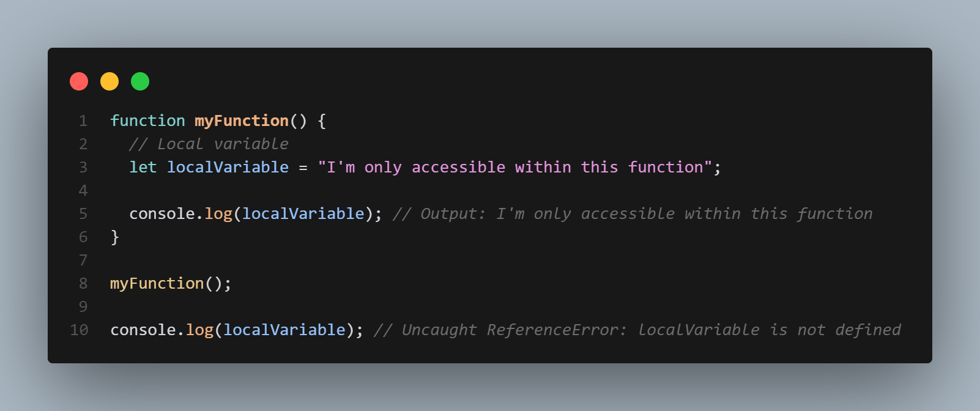Click the 'let' keyword on line 3
The width and height of the screenshot is (980, 411).
click(143, 168)
